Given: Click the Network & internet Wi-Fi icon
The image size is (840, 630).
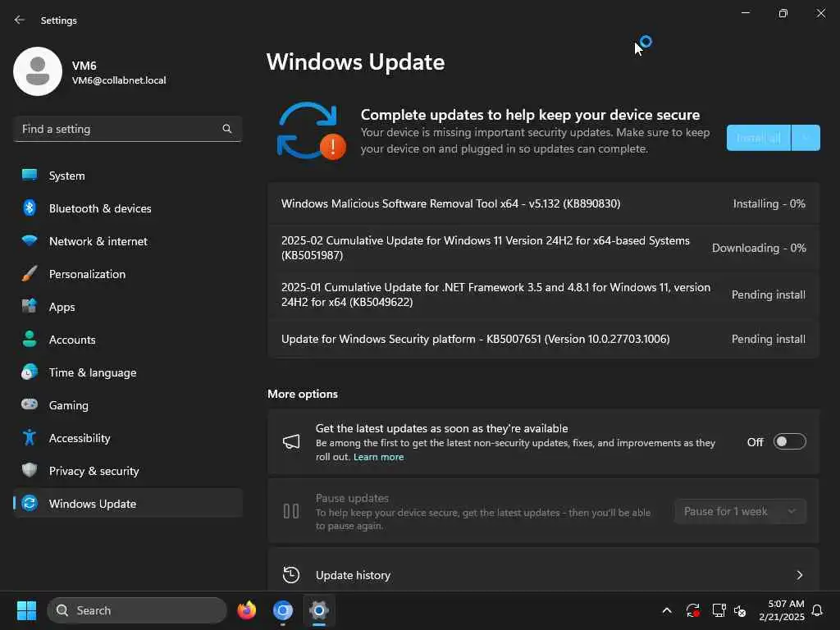Looking at the screenshot, I should tap(30, 240).
